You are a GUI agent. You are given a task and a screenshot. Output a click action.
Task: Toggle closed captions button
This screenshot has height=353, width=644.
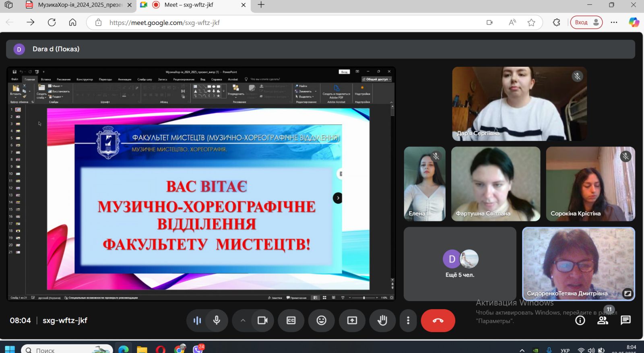coord(291,320)
